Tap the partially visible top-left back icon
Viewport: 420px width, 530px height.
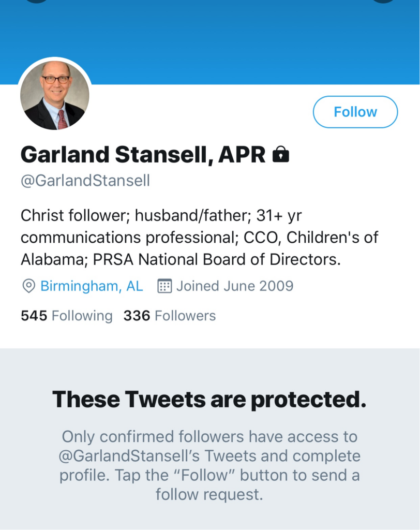click(x=36, y=2)
